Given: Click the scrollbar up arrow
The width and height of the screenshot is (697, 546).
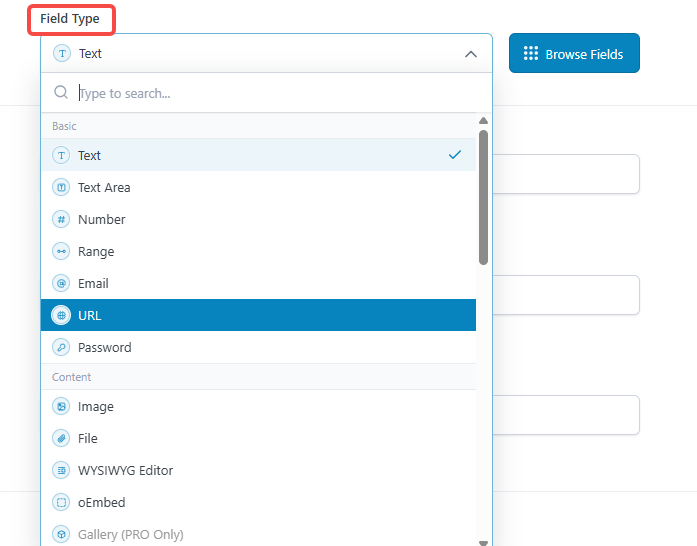Looking at the screenshot, I should pyautogui.click(x=483, y=121).
